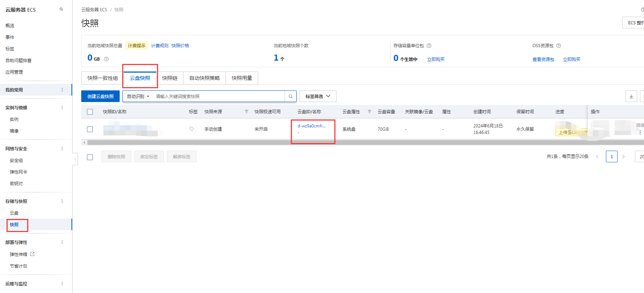Click page number 1 in pagination

612,156
